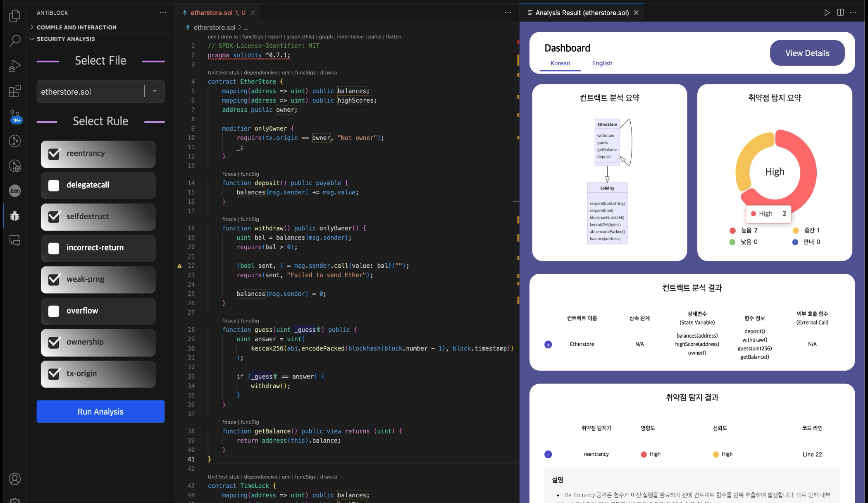Open the Search icon in activity bar

pos(14,41)
